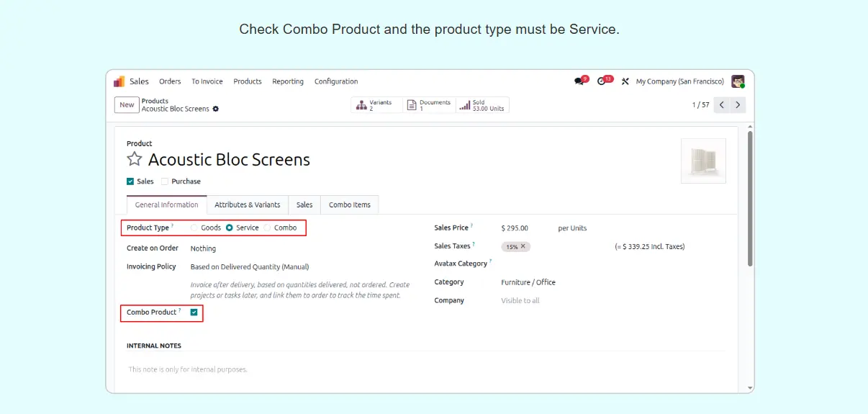Mark product as favorite with star icon

click(135, 159)
